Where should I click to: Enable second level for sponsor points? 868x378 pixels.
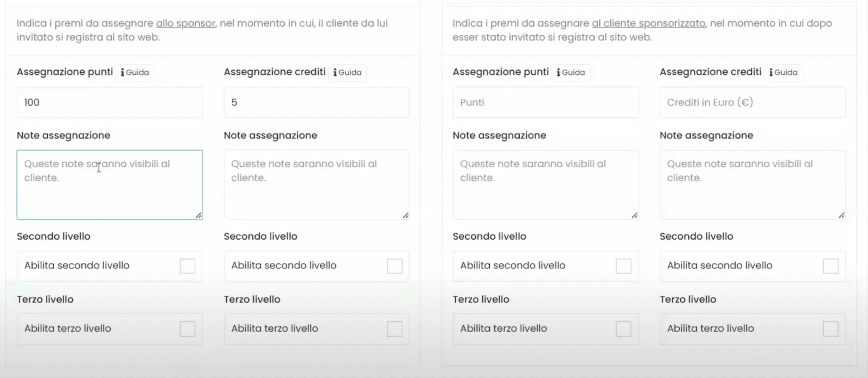click(188, 266)
